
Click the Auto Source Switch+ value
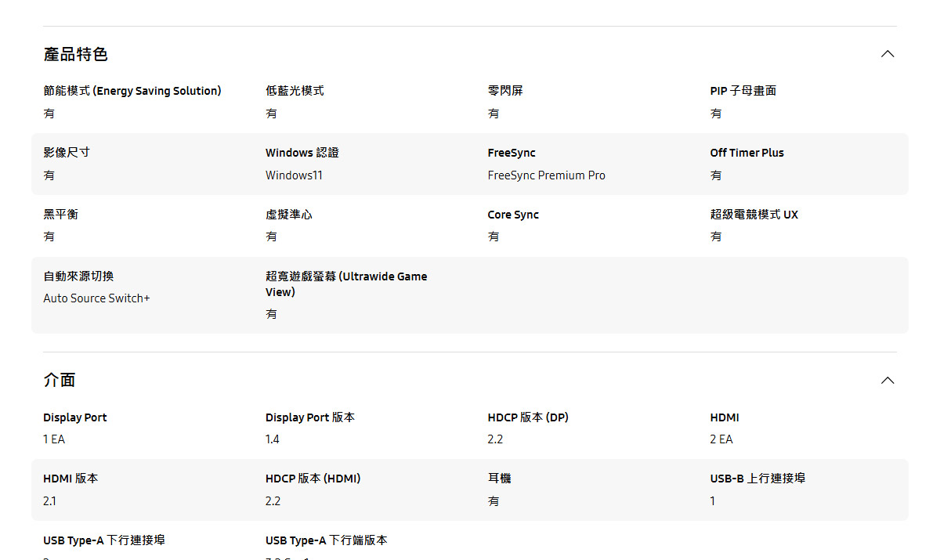click(96, 298)
